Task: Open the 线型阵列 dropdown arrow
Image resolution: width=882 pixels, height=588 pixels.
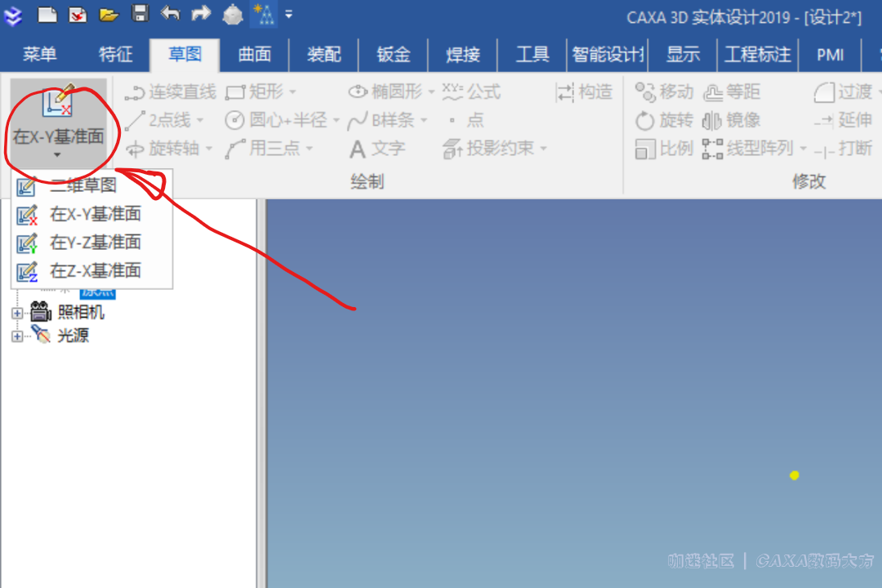Action: click(x=804, y=149)
